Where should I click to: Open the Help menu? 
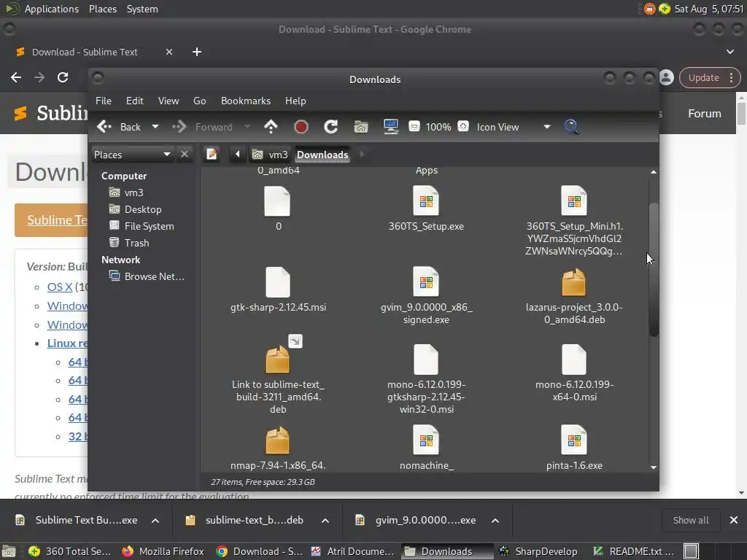tap(295, 101)
